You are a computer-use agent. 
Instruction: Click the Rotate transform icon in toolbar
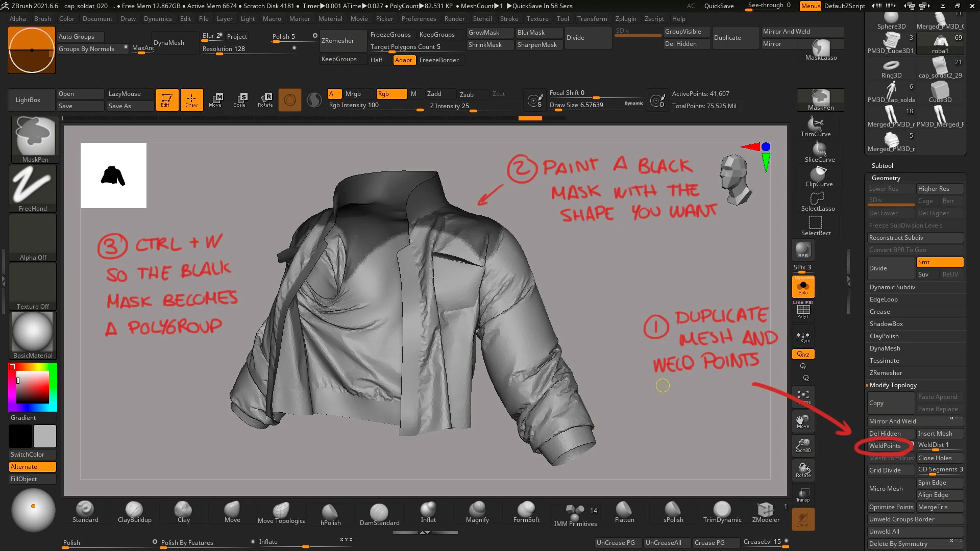(265, 99)
